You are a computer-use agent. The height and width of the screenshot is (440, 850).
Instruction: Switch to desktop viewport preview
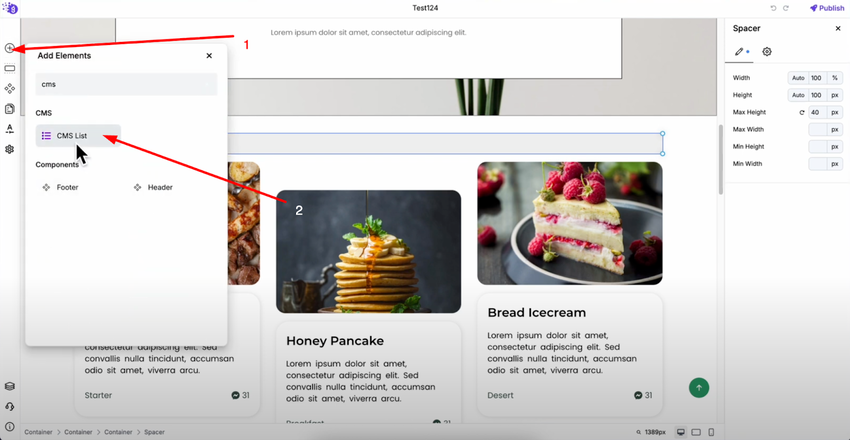(x=680, y=432)
